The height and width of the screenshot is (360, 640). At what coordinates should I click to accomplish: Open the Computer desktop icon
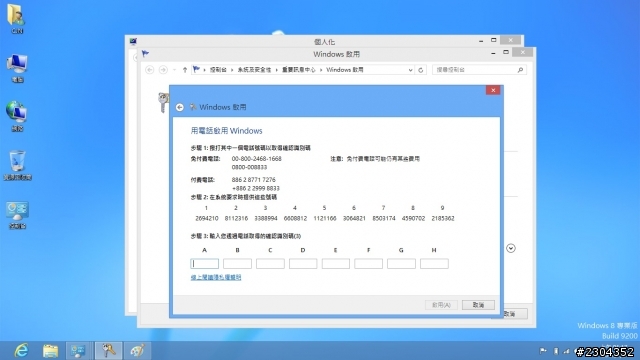[17, 68]
